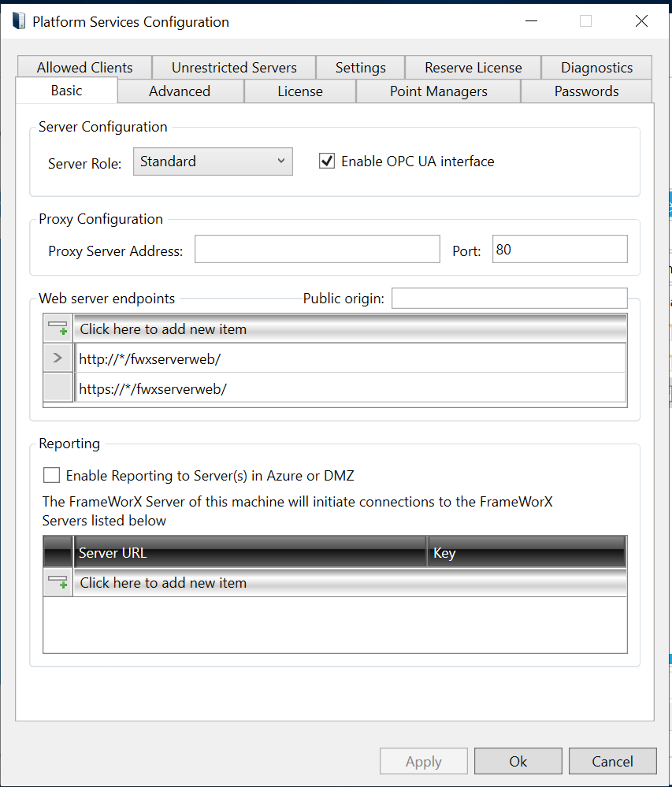Viewport: 672px width, 787px height.
Task: Disable the Enable OPC UA interface checkbox
Action: [x=326, y=161]
